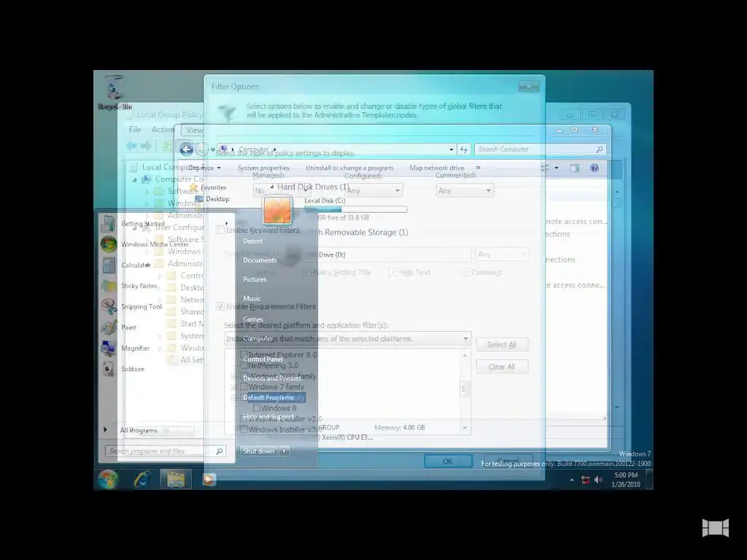The width and height of the screenshot is (747, 560).
Task: Open Pictures in the Start menu
Action: click(255, 279)
